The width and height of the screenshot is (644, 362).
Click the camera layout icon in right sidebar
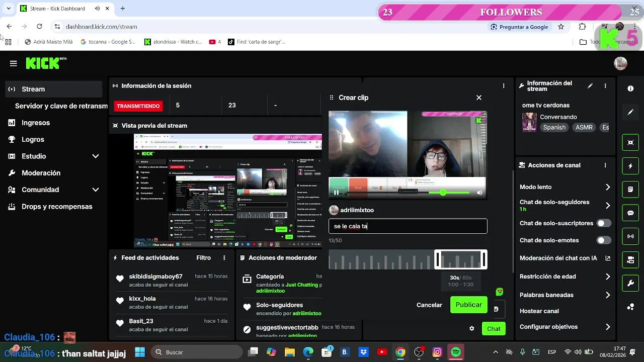click(630, 260)
